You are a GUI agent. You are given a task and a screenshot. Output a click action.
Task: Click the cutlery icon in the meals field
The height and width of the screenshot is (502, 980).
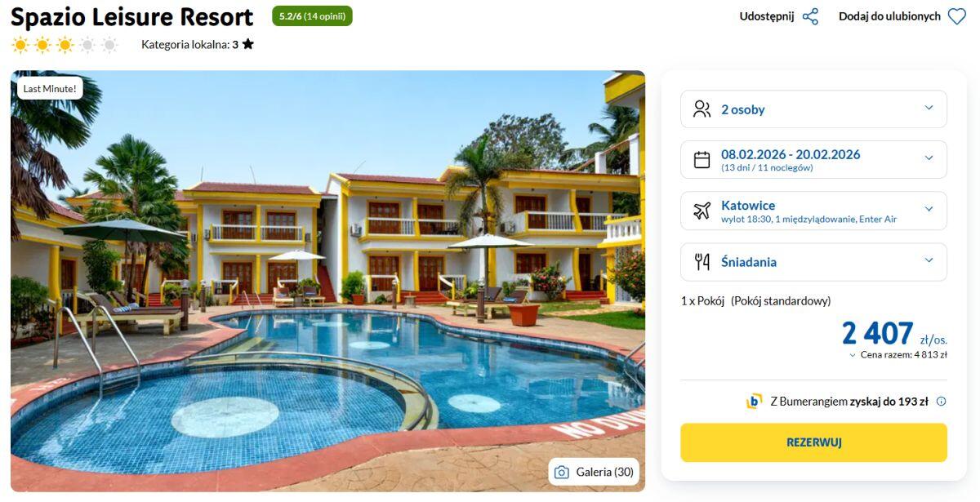(x=702, y=262)
